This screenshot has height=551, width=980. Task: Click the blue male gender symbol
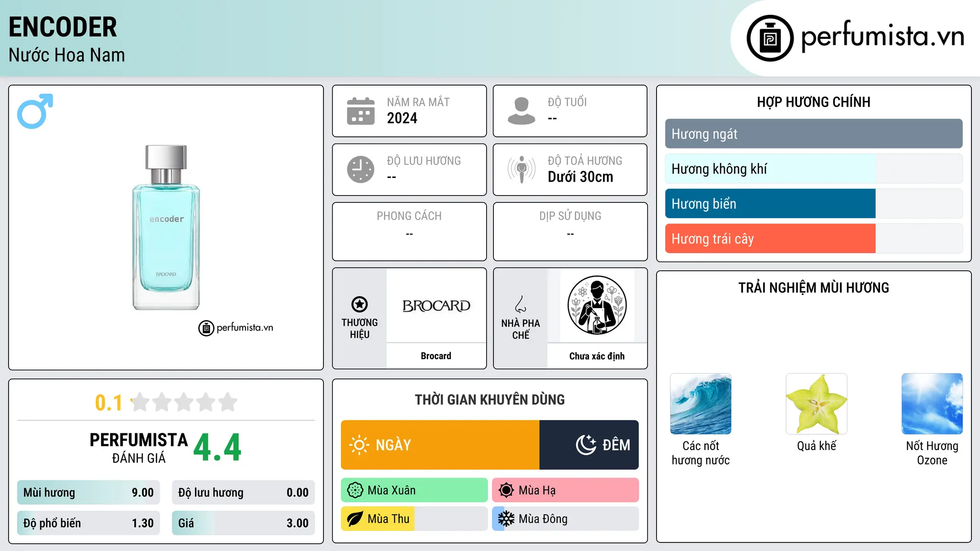[x=35, y=111]
